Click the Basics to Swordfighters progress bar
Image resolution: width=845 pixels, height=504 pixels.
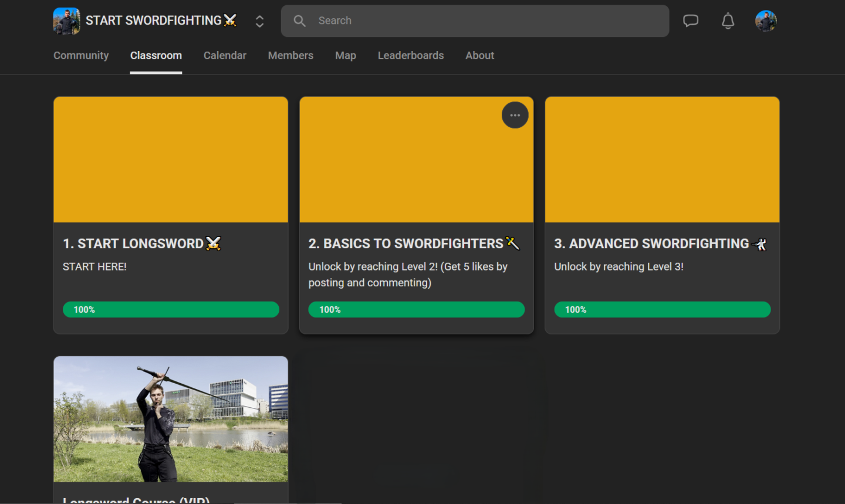(417, 310)
